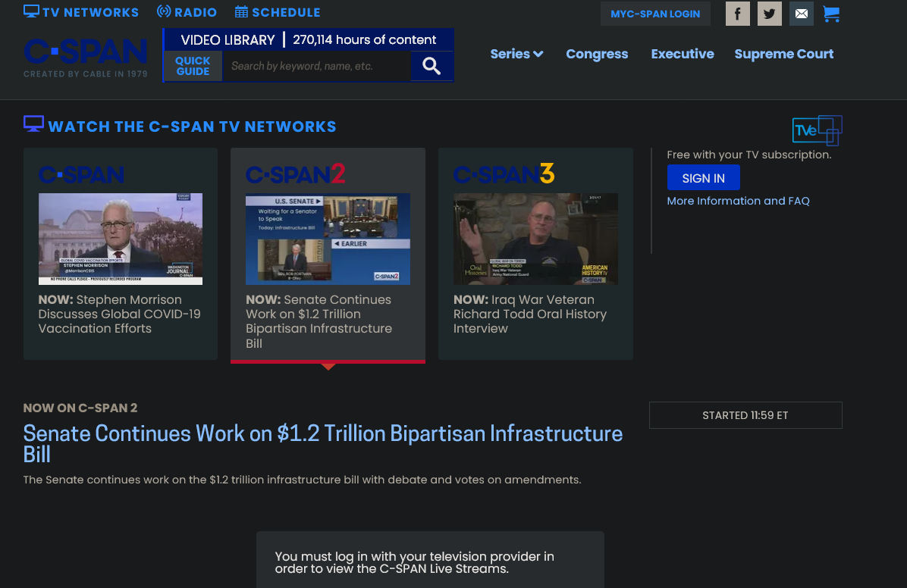
Task: Click the email envelope icon
Action: point(801,14)
